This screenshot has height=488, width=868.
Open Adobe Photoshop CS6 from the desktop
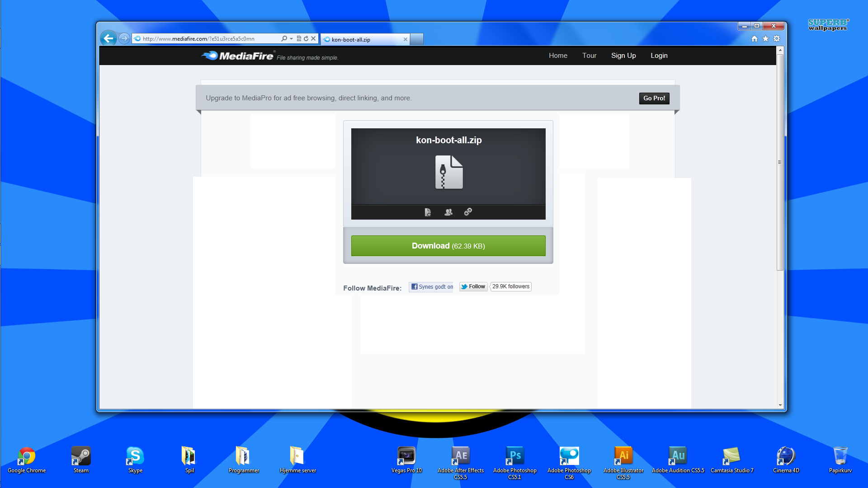click(x=569, y=456)
